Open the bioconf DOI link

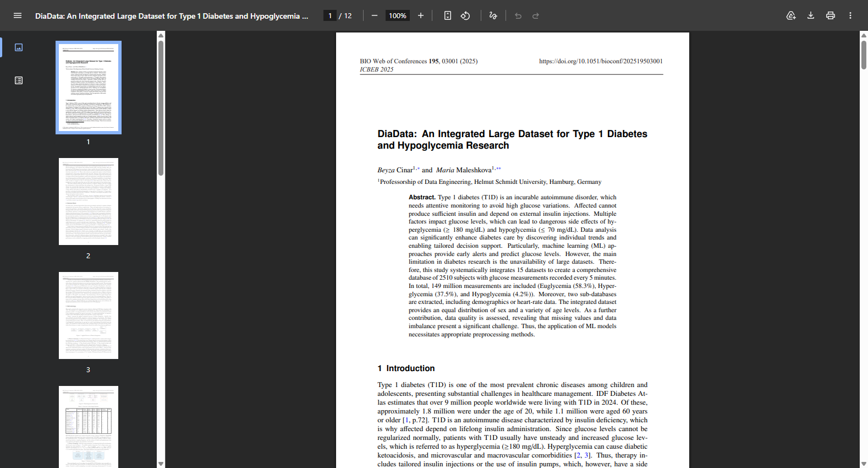click(601, 61)
